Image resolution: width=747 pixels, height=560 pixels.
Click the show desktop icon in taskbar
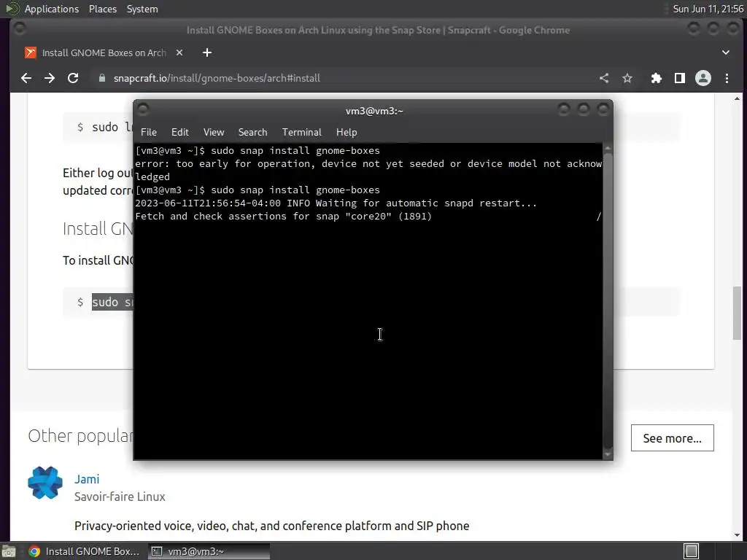(x=9, y=551)
